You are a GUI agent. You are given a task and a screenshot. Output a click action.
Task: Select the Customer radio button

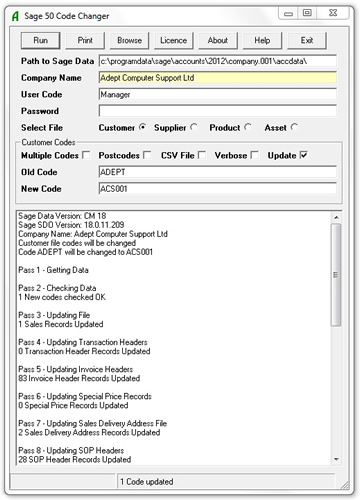pyautogui.click(x=143, y=127)
